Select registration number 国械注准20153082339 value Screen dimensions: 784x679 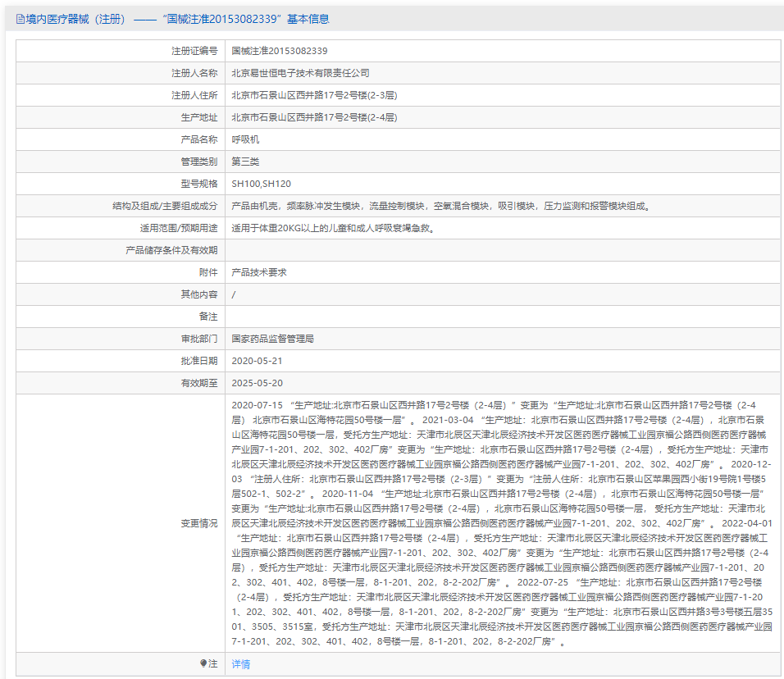[280, 51]
